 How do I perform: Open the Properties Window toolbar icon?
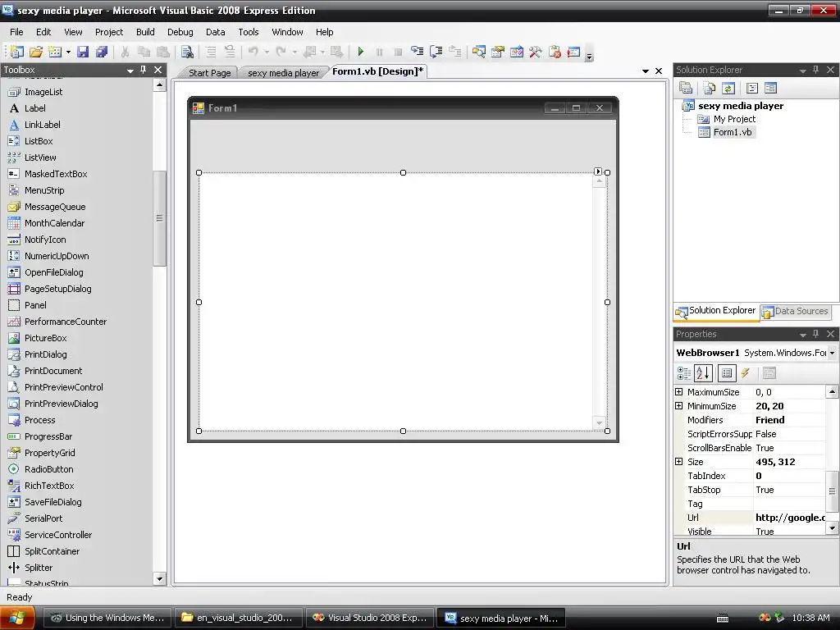(x=498, y=52)
